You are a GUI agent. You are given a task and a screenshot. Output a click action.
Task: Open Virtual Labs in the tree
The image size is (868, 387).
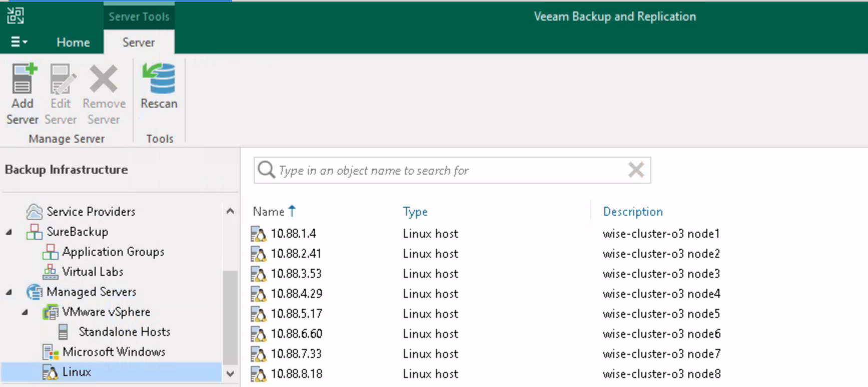pyautogui.click(x=93, y=272)
